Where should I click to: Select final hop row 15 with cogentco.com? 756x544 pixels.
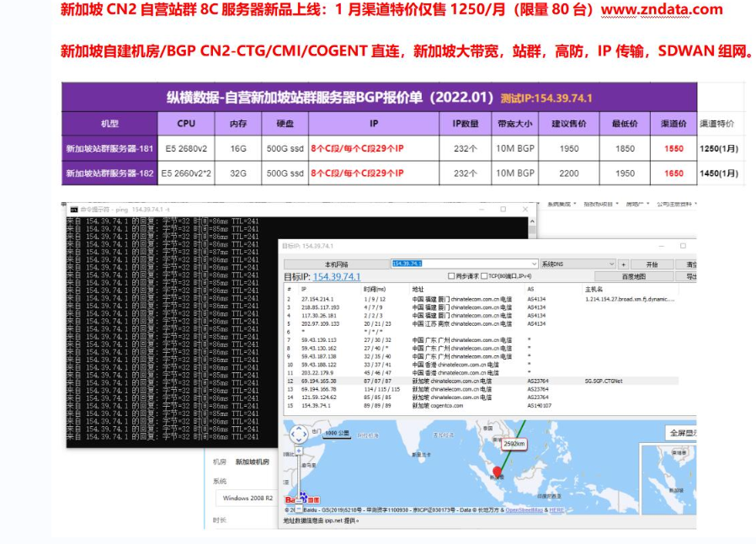click(x=481, y=406)
